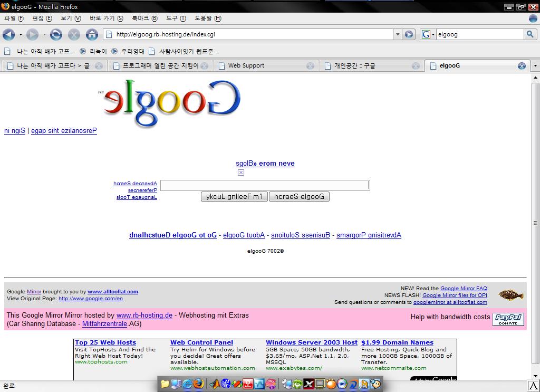Switch to the 나는 아직 배가 고프다 tab

[x=54, y=65]
